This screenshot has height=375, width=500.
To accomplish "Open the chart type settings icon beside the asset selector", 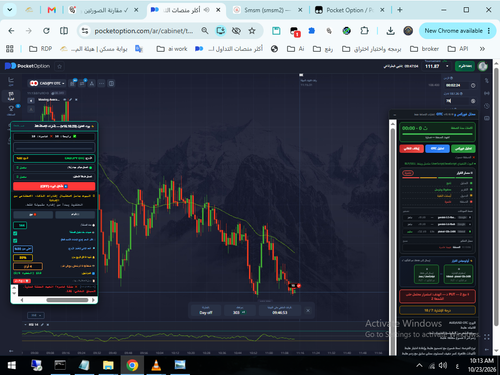I will click(x=72, y=83).
